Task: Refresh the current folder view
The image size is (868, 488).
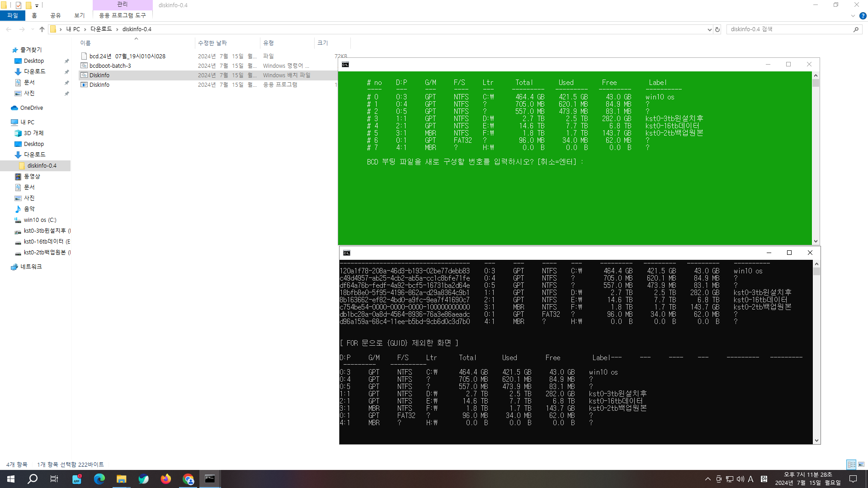Action: (x=717, y=29)
